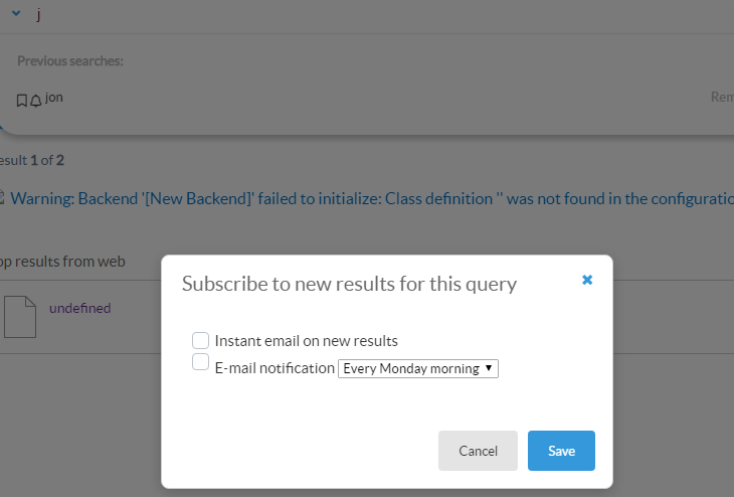The image size is (734, 497).
Task: Open the Every Monday morning dropdown
Action: (418, 369)
